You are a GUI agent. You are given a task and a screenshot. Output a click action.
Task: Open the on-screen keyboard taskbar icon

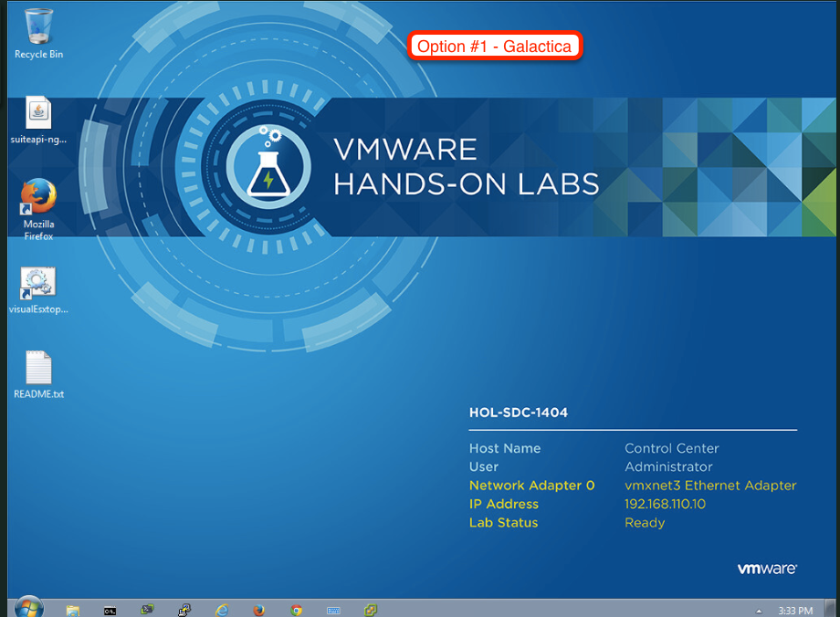click(x=333, y=610)
